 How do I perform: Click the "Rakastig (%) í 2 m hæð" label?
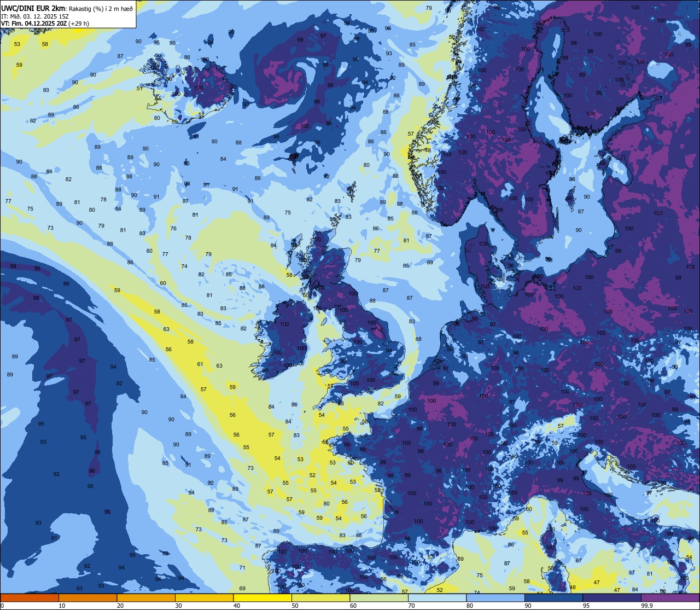coord(100,8)
